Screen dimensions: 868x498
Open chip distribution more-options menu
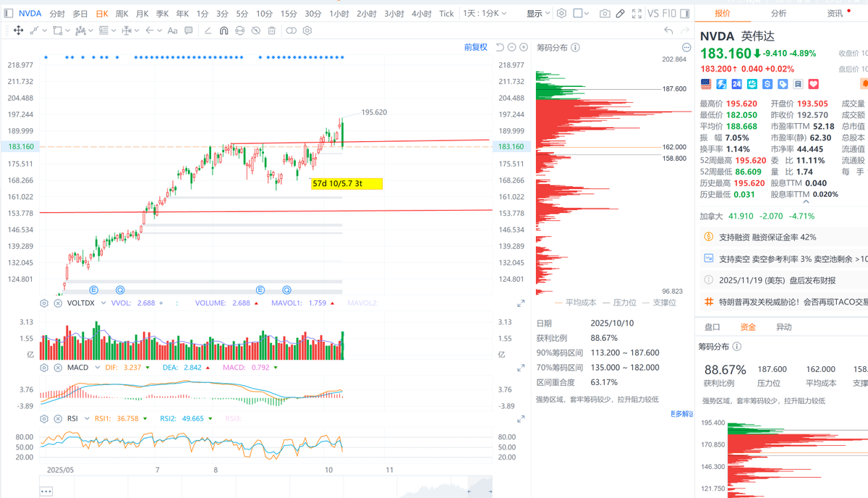tap(686, 47)
